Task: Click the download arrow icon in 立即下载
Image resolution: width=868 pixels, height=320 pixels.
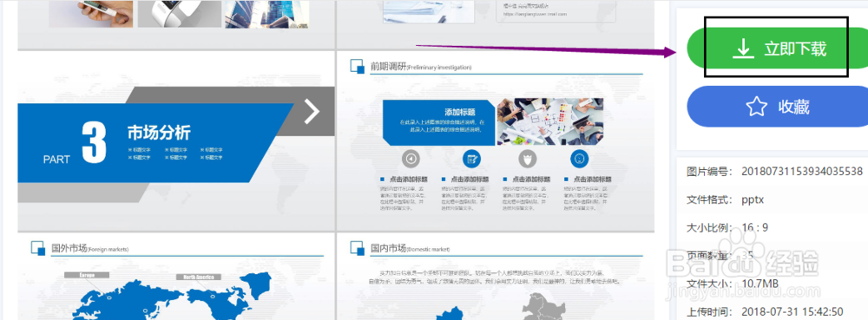Action: point(743,49)
